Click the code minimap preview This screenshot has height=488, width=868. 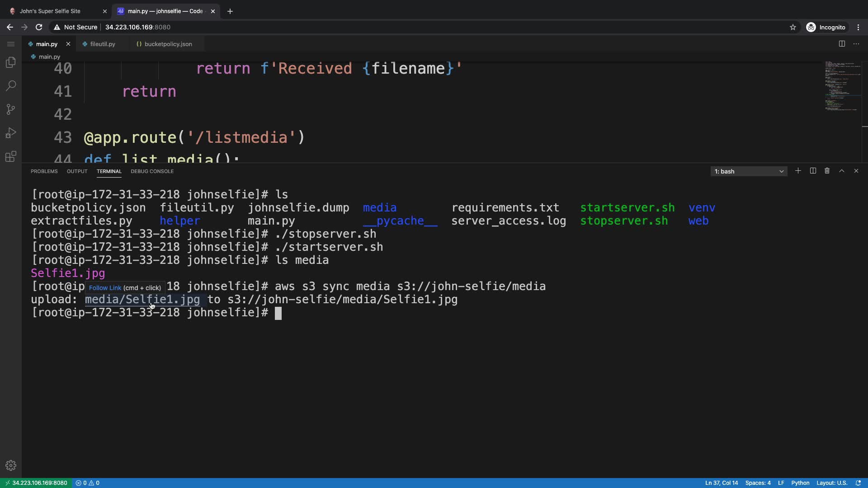pos(842,86)
